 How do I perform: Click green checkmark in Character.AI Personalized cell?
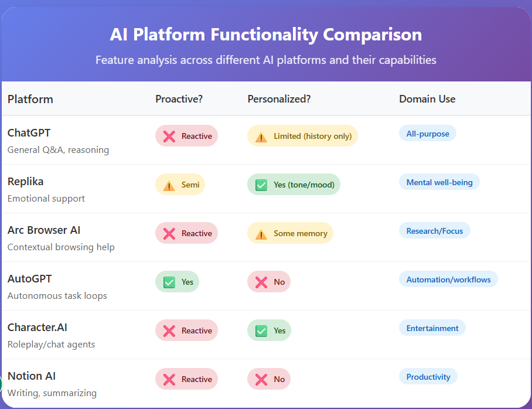[x=261, y=331]
